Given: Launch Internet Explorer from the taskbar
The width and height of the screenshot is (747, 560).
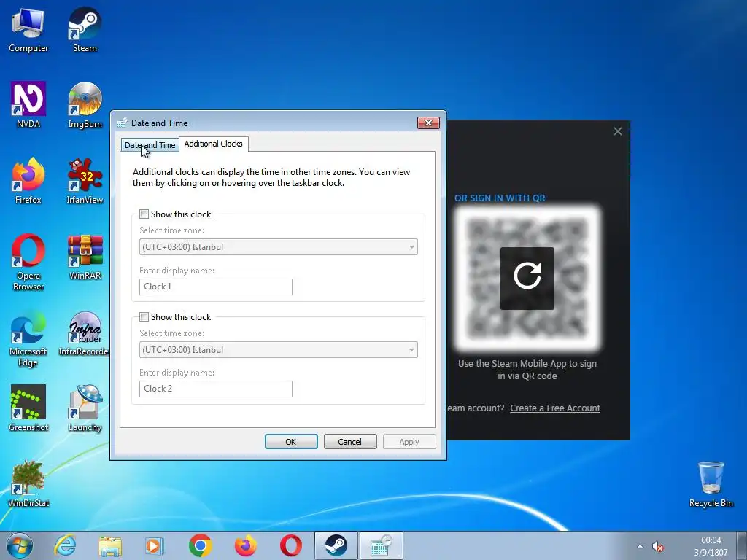Looking at the screenshot, I should (x=65, y=545).
